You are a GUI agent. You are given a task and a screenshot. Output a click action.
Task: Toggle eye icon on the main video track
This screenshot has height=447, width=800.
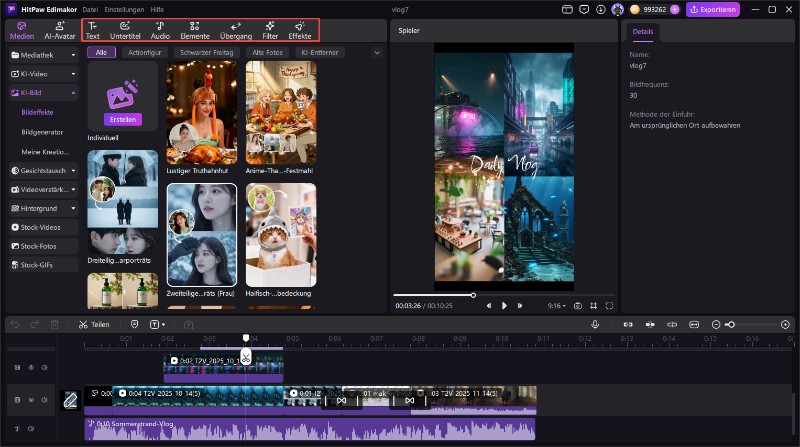[x=30, y=400]
